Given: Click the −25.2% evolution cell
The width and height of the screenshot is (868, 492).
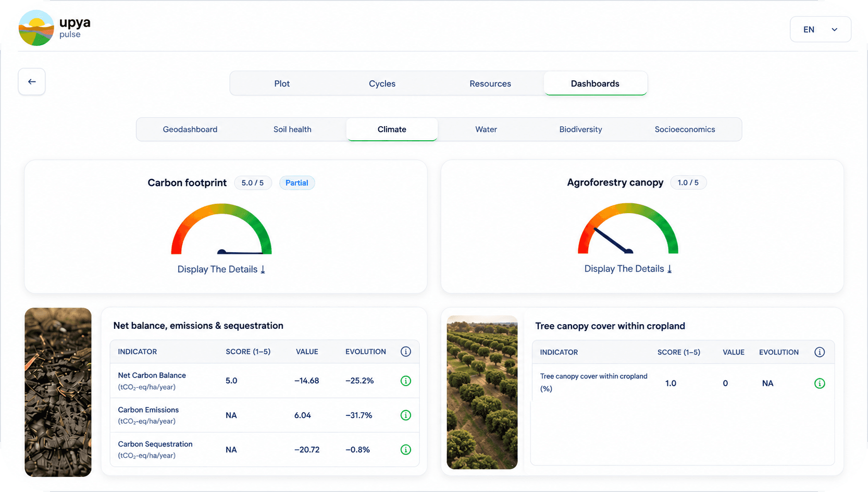Looking at the screenshot, I should click(359, 381).
